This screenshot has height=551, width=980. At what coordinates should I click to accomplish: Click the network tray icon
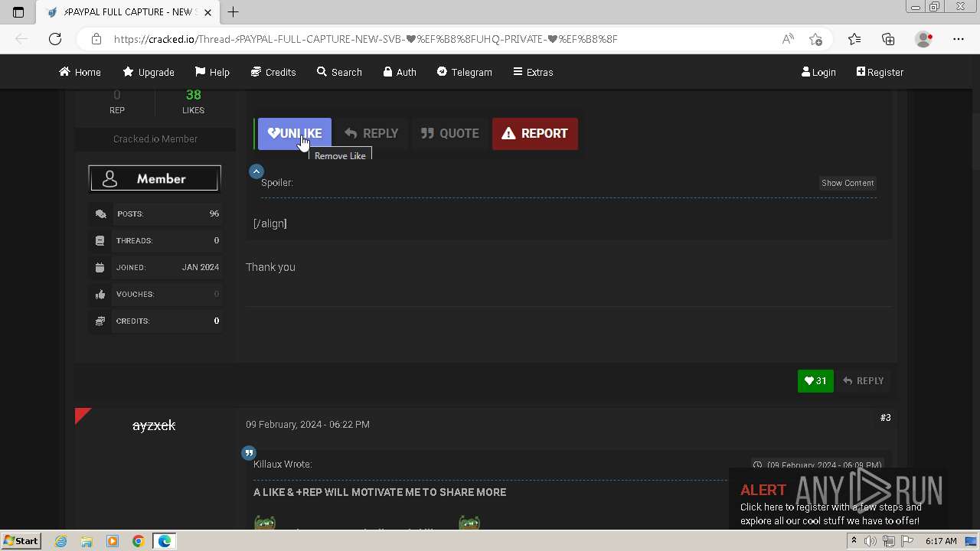[889, 541]
